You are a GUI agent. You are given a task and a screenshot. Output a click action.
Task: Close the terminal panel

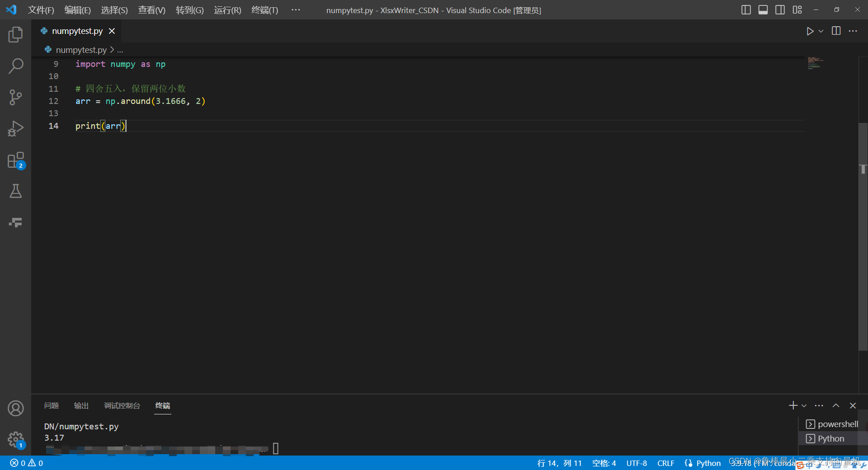click(x=853, y=405)
